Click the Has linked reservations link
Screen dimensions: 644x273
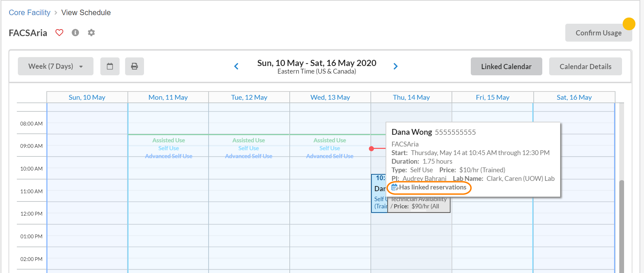click(x=433, y=187)
